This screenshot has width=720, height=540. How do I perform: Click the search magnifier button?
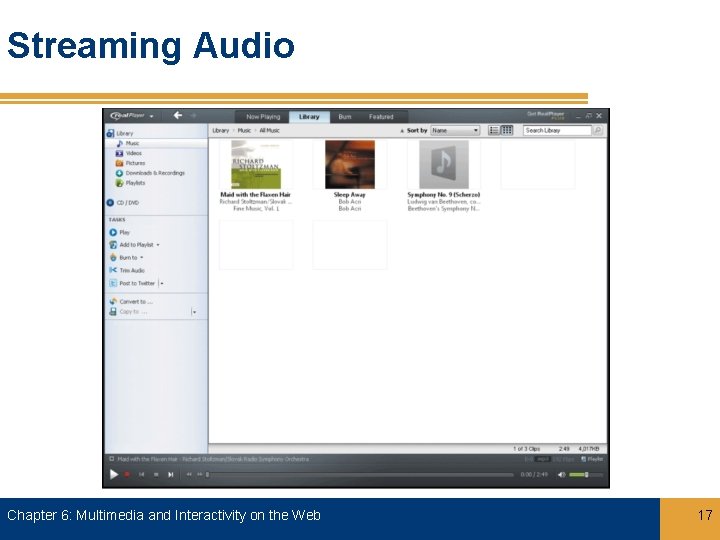coord(597,130)
